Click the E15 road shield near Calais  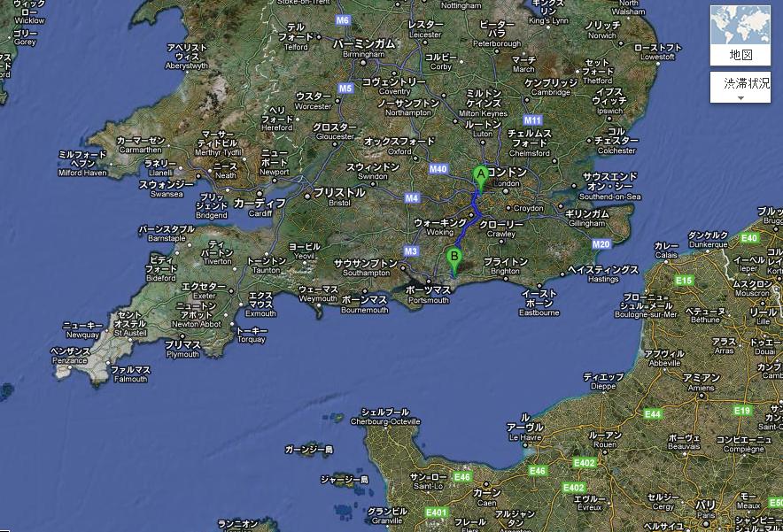(x=684, y=281)
